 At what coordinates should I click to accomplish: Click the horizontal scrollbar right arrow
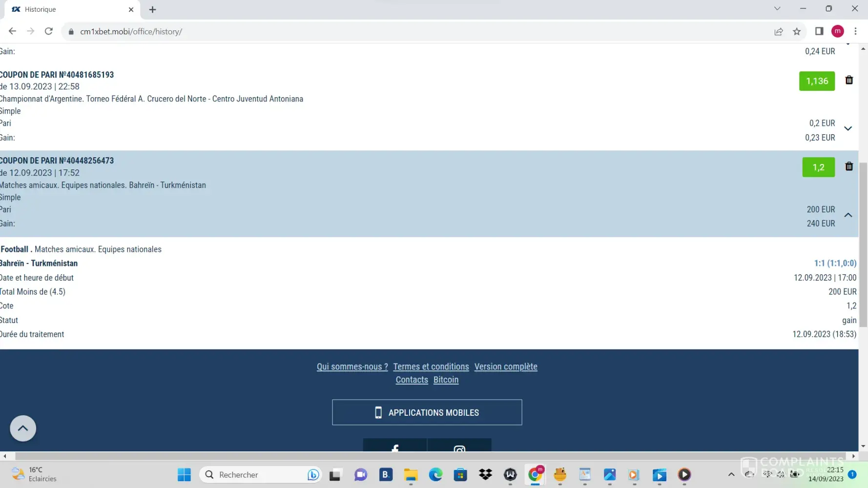coord(853,456)
